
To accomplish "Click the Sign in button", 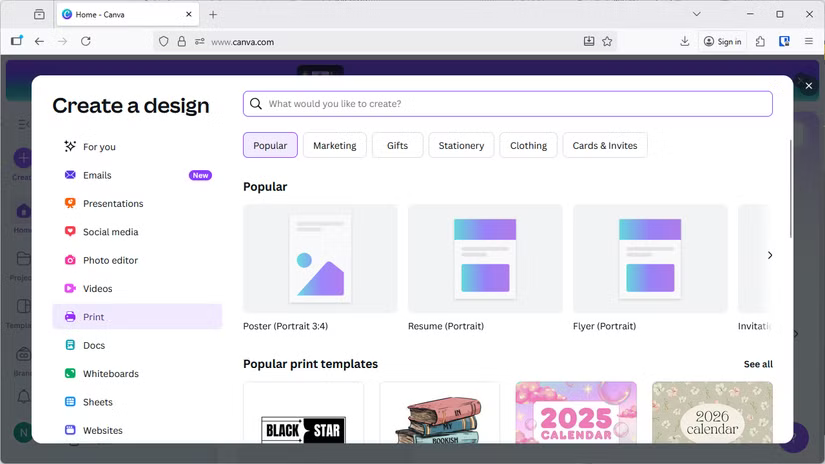I will 722,42.
